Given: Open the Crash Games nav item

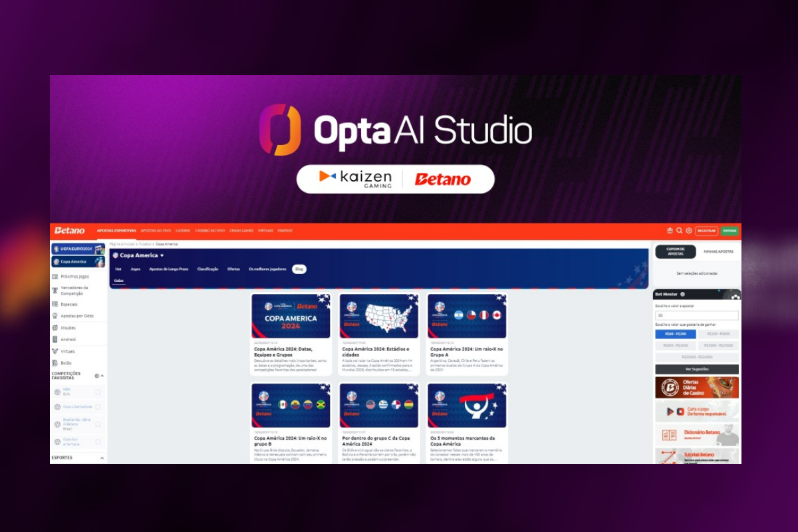Looking at the screenshot, I should tap(241, 231).
